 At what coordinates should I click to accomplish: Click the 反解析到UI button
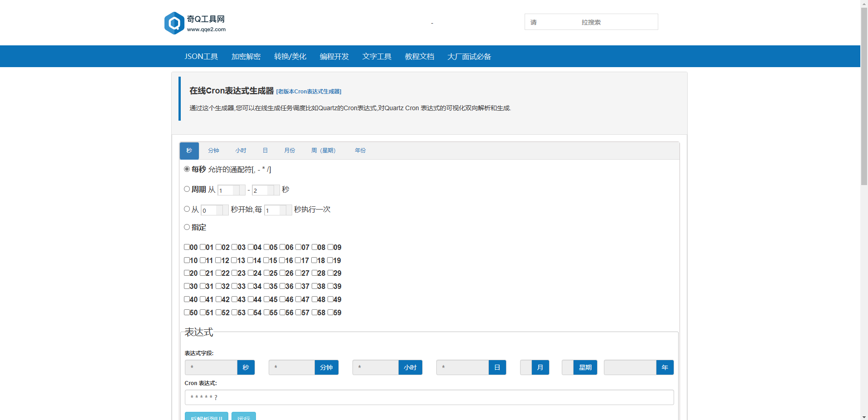[x=206, y=417]
